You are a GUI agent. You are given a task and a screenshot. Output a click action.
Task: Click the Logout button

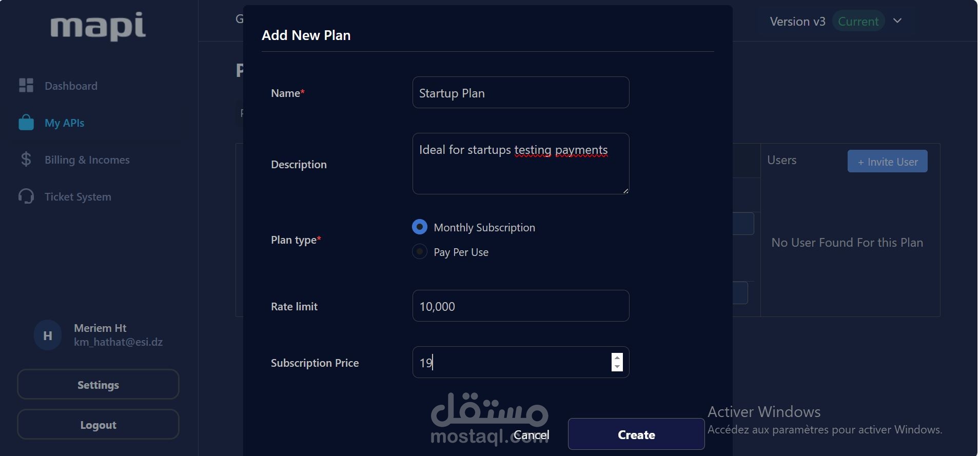[98, 425]
